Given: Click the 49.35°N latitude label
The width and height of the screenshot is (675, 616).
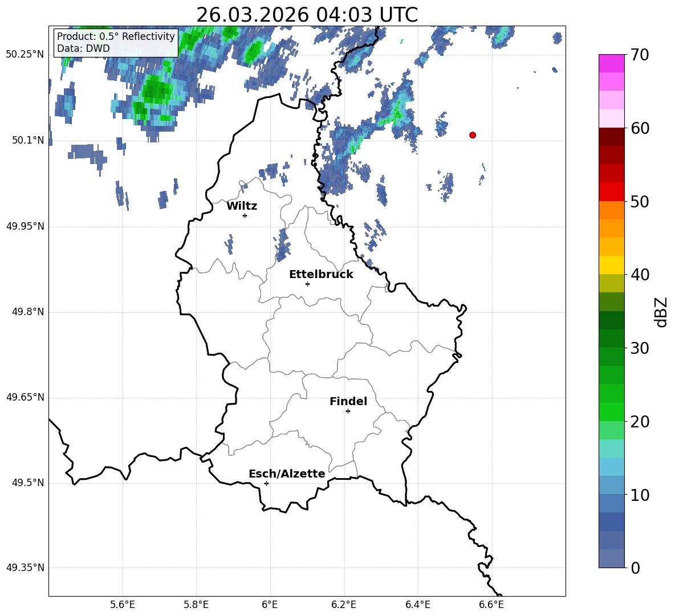Looking at the screenshot, I should tap(25, 568).
